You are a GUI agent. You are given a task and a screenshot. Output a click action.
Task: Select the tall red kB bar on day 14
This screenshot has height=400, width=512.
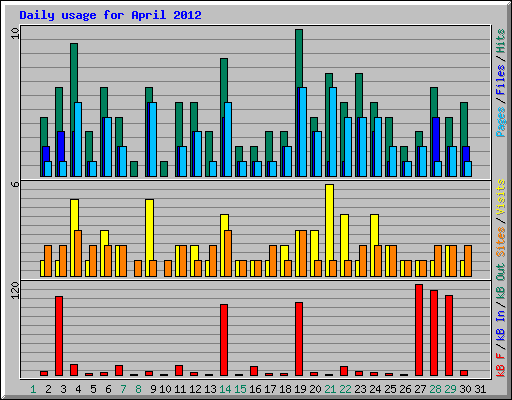tap(224, 340)
